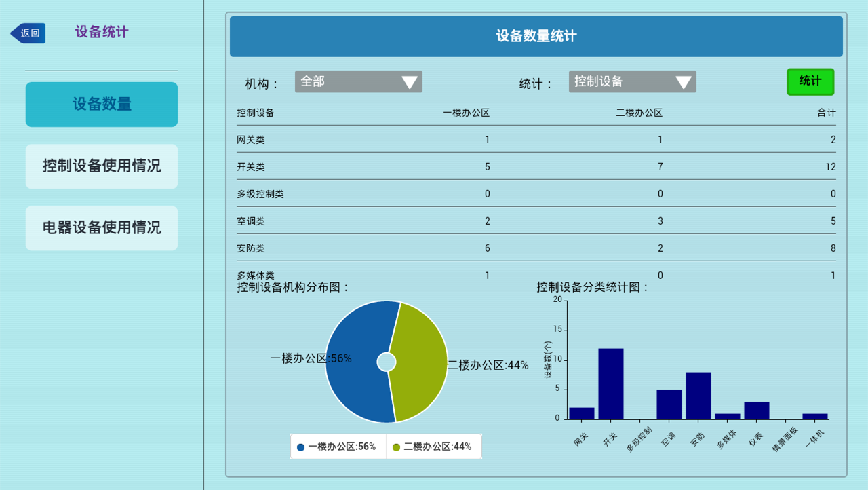Select the 多级控制类 table row label
Screen dimensions: 868x490
coord(260,194)
